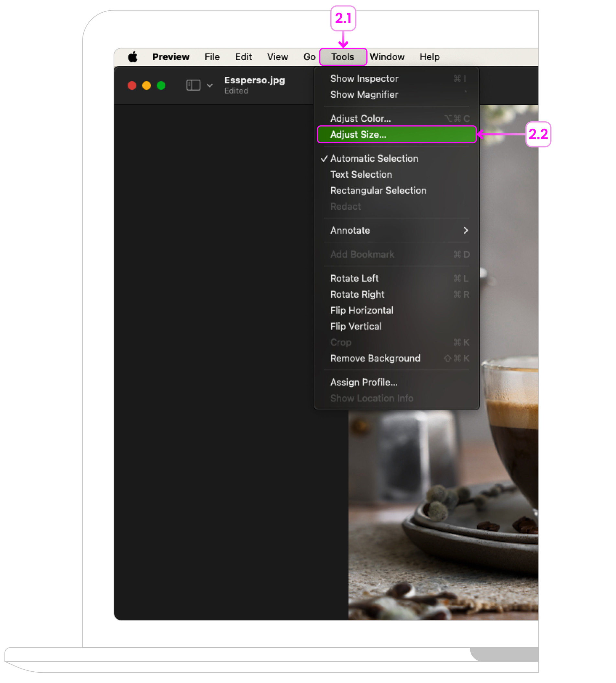Enable Text Selection mode
The image size is (616, 683).
click(x=361, y=174)
